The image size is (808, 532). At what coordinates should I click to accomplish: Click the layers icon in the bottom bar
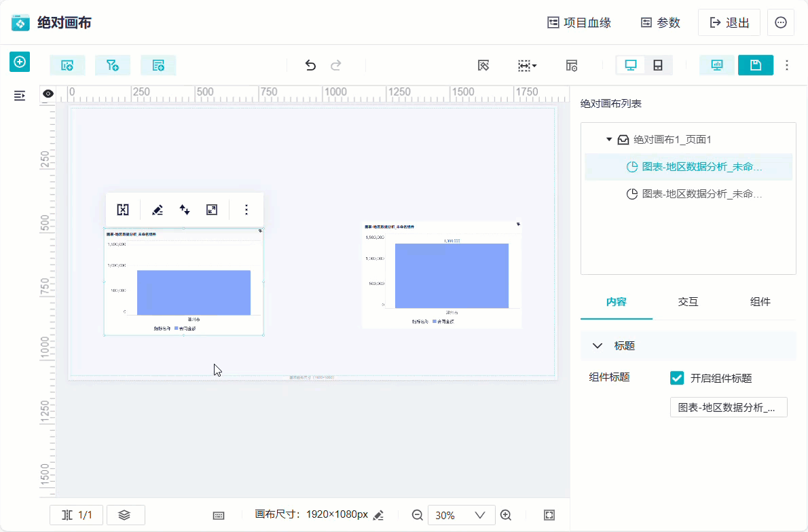[x=126, y=515]
